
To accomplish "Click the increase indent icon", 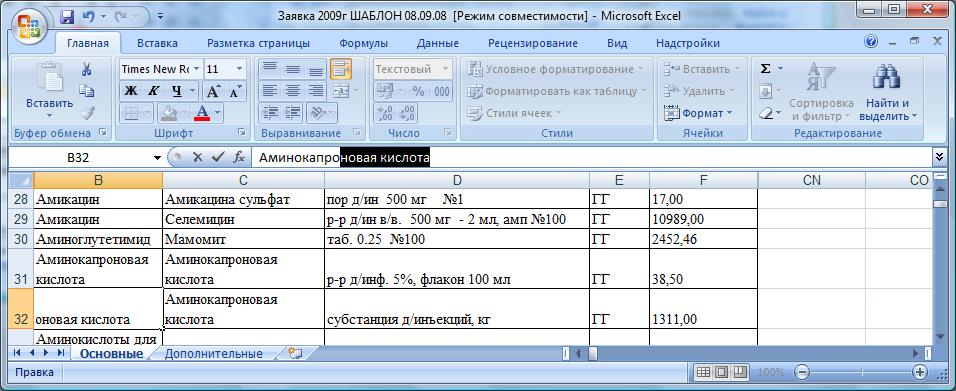I will click(x=293, y=113).
